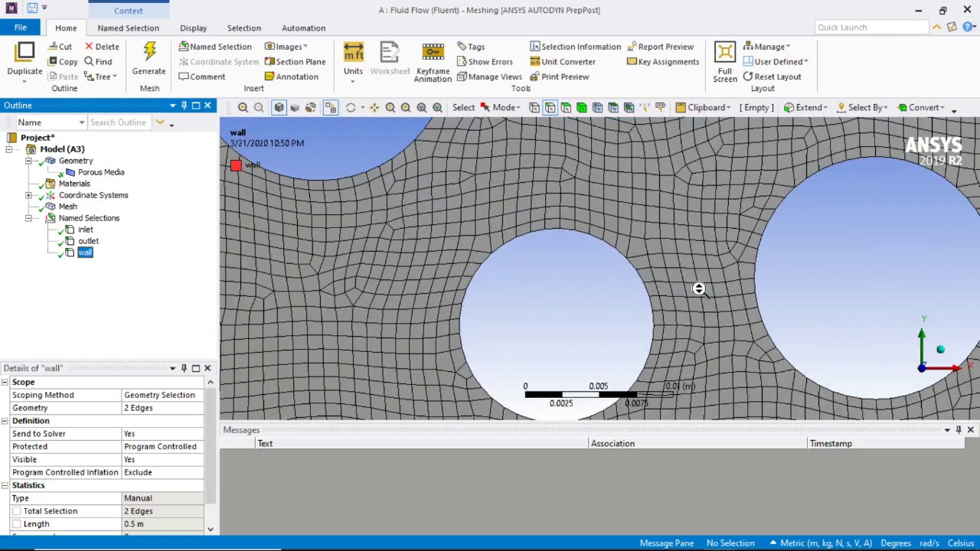Open Print Preview
Image resolution: width=980 pixels, height=551 pixels.
point(559,77)
